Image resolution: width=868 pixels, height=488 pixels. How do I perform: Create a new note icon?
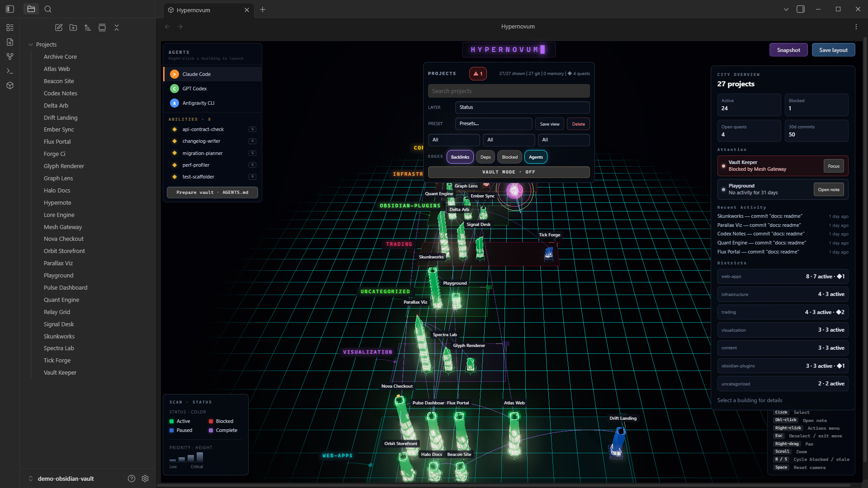tap(59, 28)
